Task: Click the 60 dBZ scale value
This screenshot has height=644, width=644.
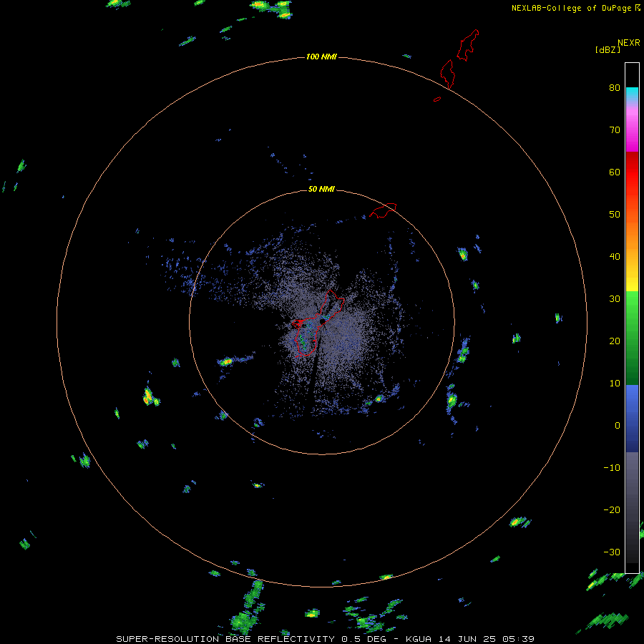Action: pos(615,172)
